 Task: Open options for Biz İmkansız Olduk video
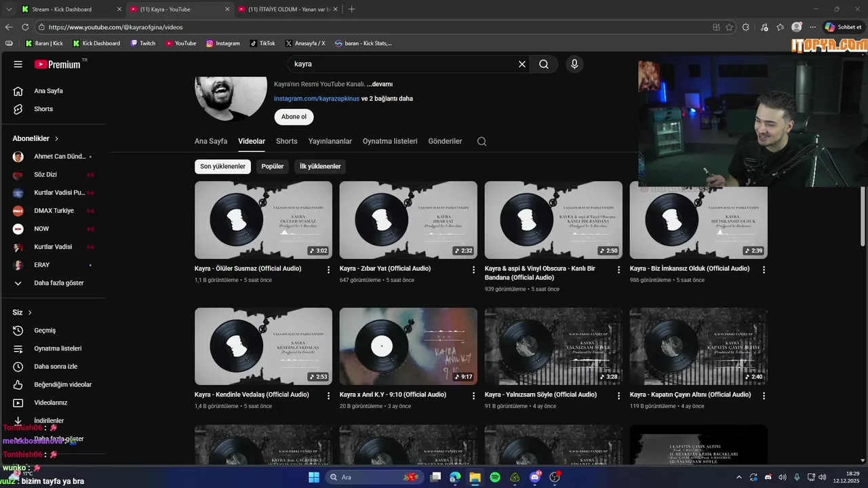pyautogui.click(x=764, y=270)
